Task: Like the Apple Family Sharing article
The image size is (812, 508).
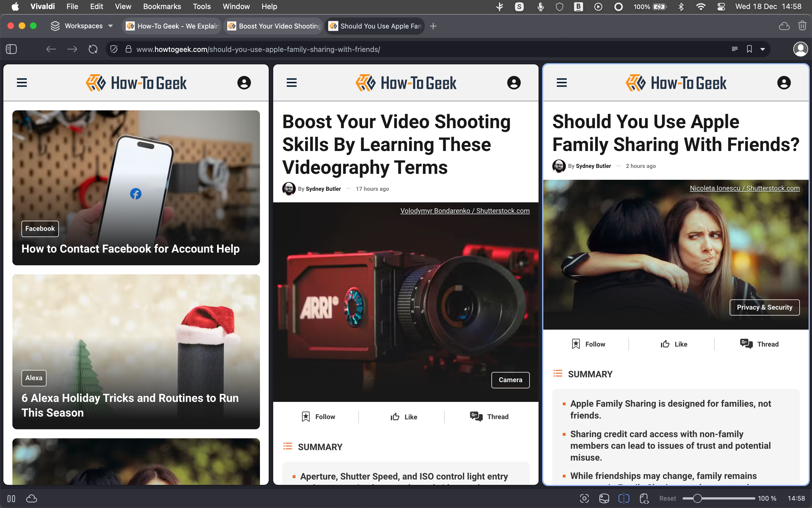Action: pyautogui.click(x=674, y=344)
